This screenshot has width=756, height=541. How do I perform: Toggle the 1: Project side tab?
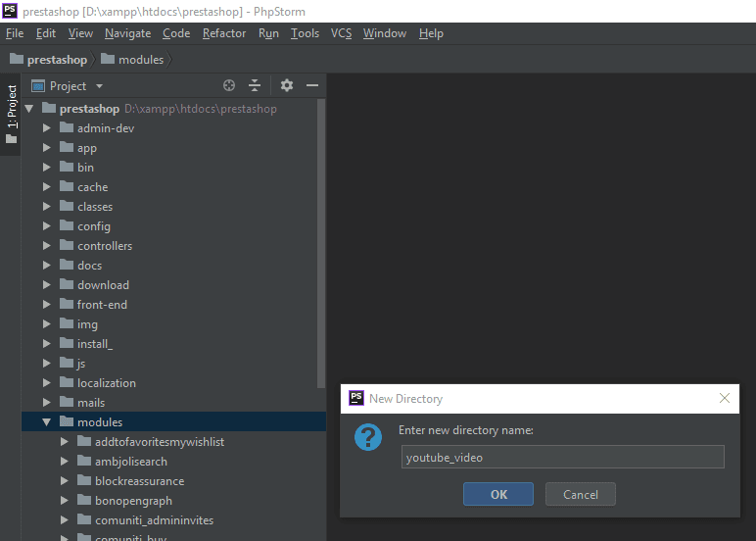coord(11,115)
